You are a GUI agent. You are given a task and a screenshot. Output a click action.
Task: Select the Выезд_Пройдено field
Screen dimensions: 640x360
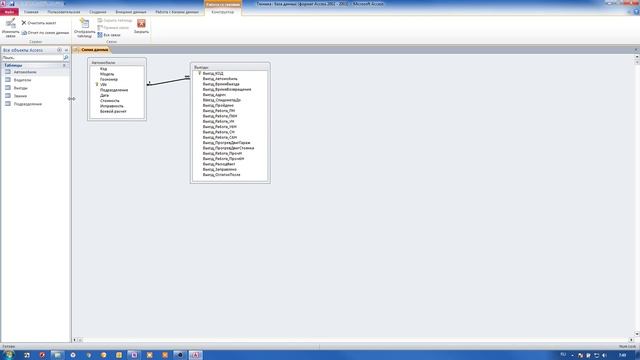tap(218, 105)
